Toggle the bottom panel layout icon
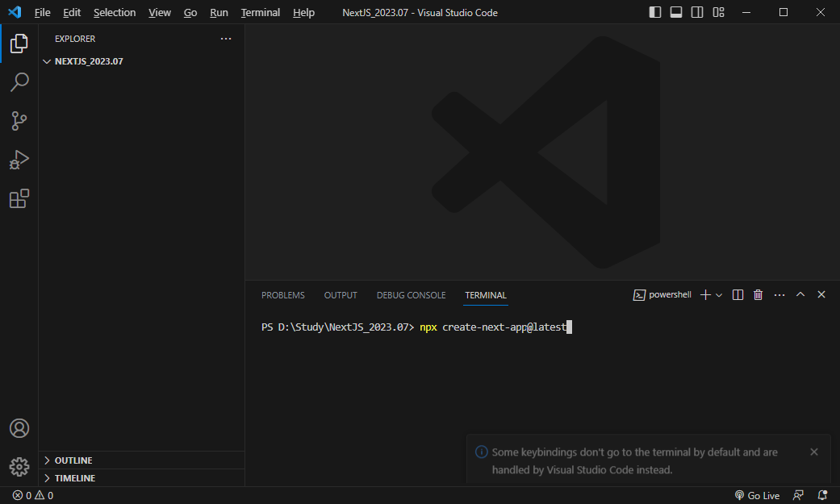This screenshot has width=840, height=504. coord(676,12)
